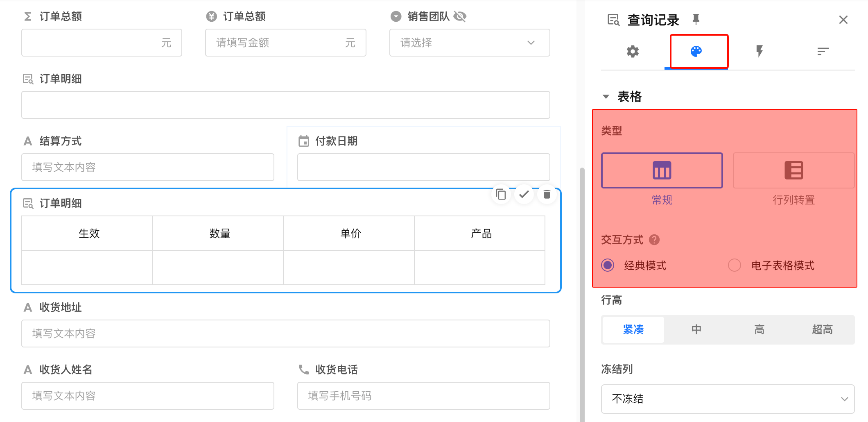Click the checkmark icon on 订单明细 widget
Viewport: 868px width, 422px height.
[x=524, y=194]
